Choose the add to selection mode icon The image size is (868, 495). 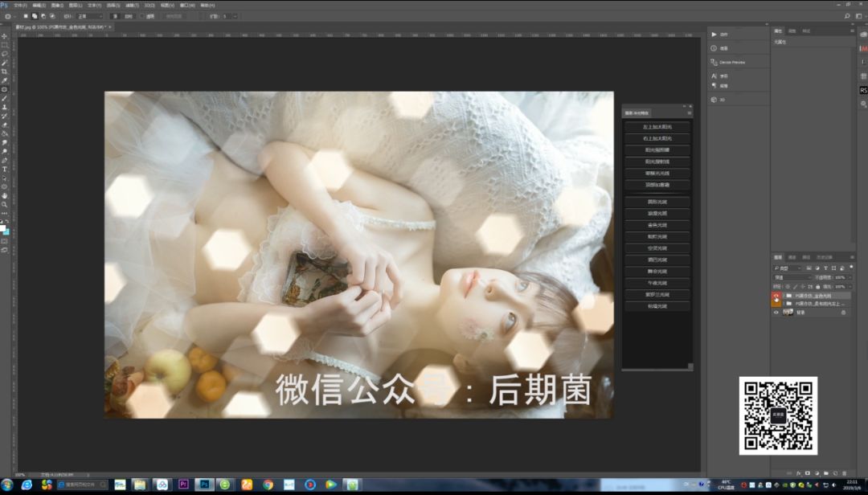[x=35, y=16]
